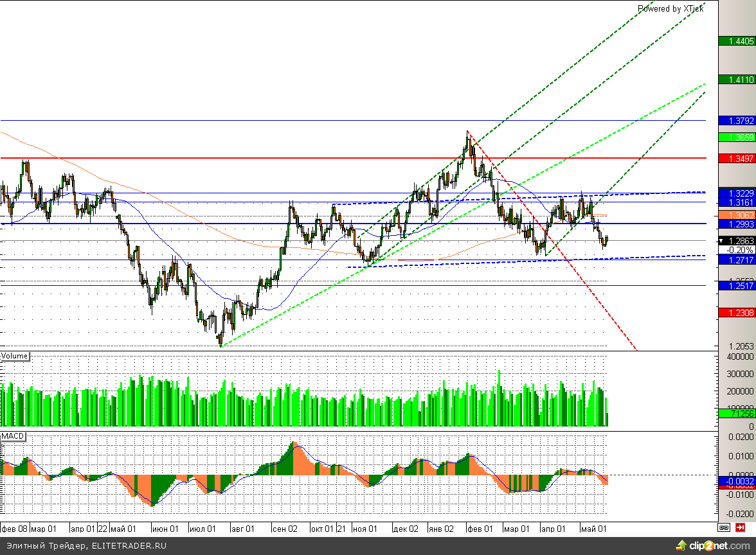Viewport: 756px width, 555px height.
Task: Click the dark green 1.4405 level tag
Action: pyautogui.click(x=736, y=42)
